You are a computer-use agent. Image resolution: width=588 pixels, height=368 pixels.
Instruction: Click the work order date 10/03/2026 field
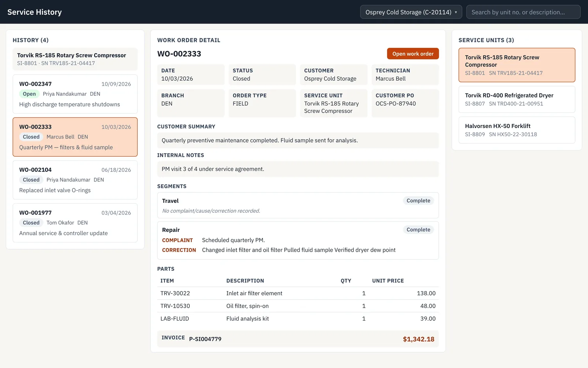click(191, 75)
